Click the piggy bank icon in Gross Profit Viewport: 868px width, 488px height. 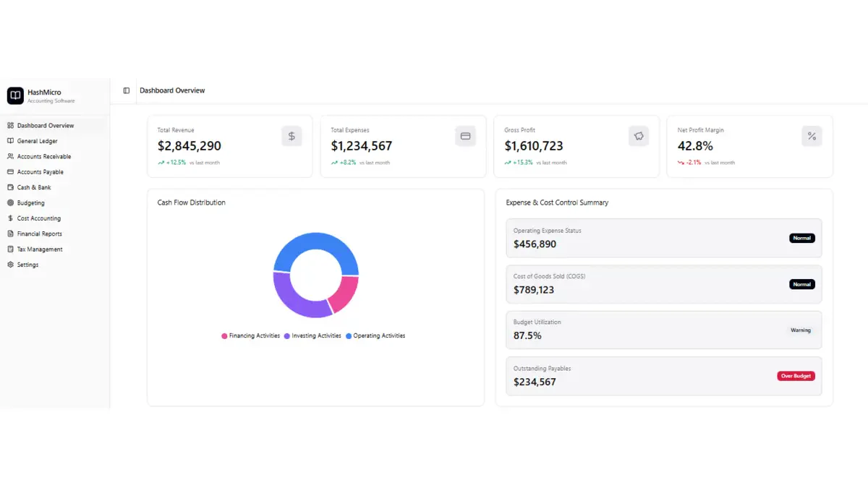tap(639, 136)
